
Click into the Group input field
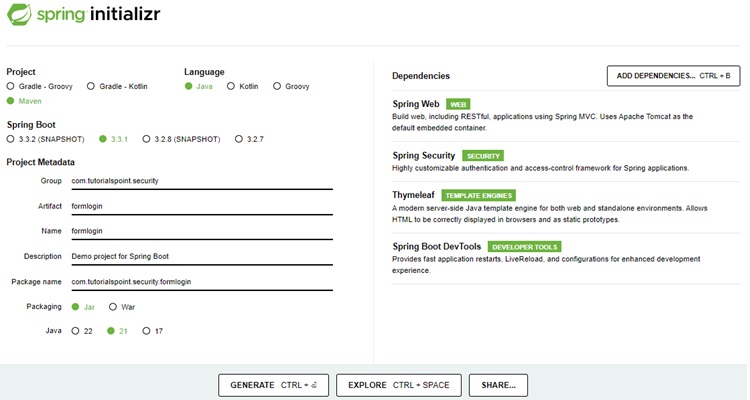[200, 181]
